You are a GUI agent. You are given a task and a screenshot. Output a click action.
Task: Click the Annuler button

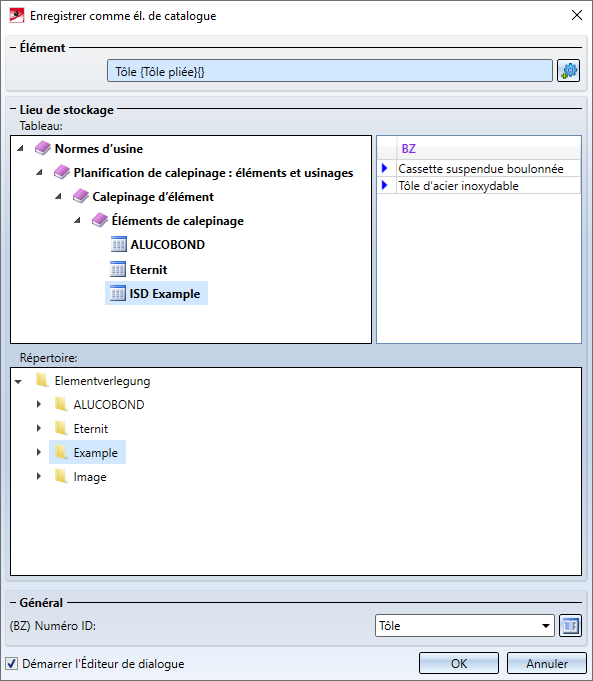click(x=547, y=663)
